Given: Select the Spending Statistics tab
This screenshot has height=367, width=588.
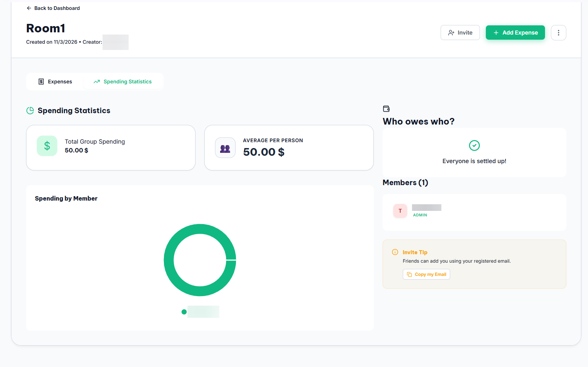Looking at the screenshot, I should click(x=123, y=82).
